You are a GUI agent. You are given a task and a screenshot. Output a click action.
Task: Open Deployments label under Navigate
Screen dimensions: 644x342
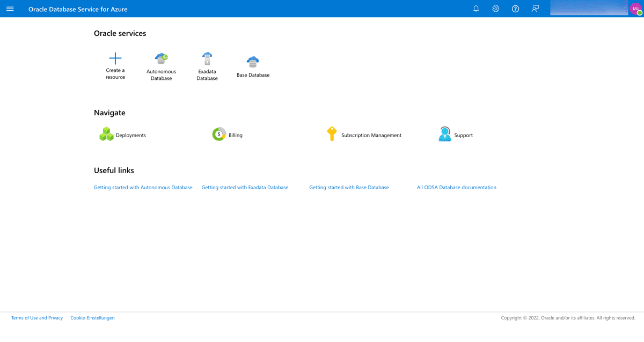(131, 135)
